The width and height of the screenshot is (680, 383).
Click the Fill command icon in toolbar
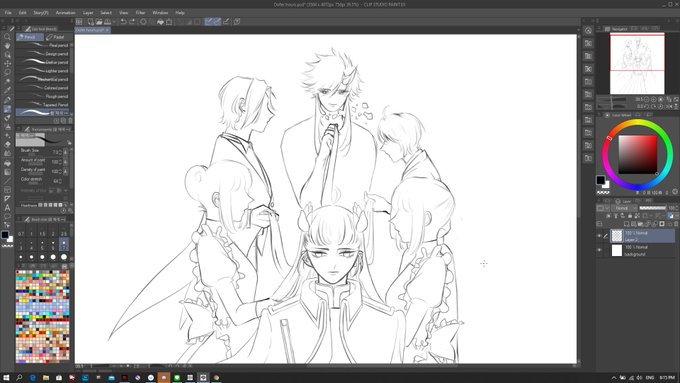[x=160, y=22]
